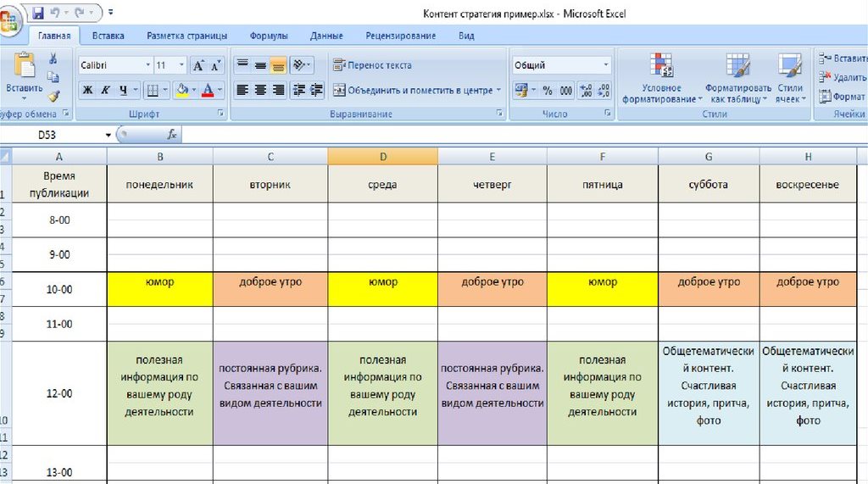Apply percent style format
This screenshot has width=868, height=484.
(548, 90)
